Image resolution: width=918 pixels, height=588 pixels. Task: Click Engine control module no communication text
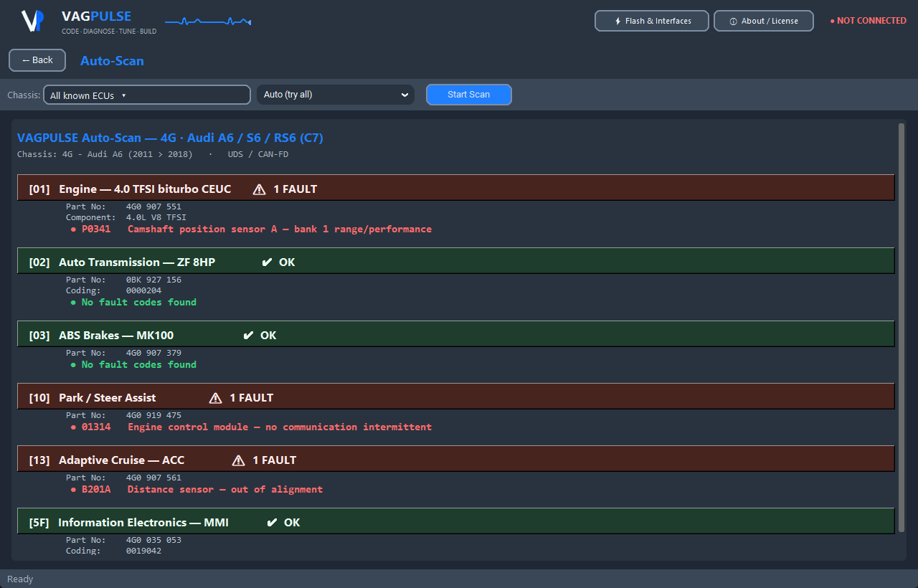pyautogui.click(x=280, y=427)
